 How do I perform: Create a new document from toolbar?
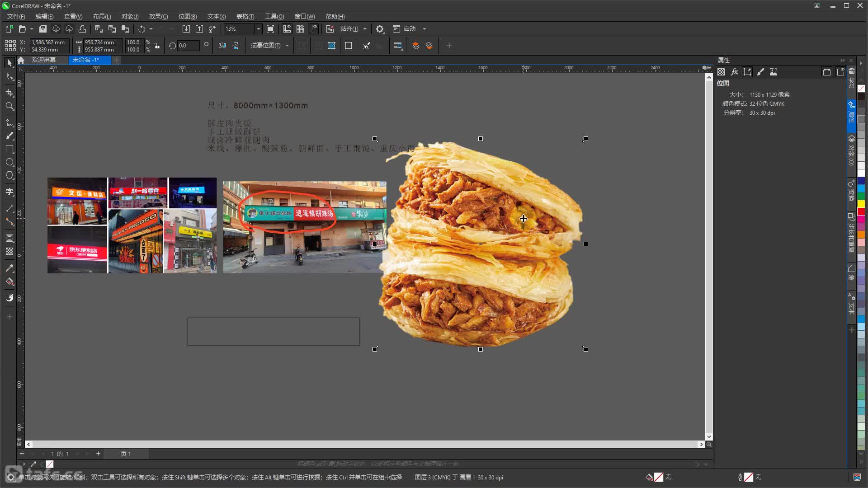(9, 29)
